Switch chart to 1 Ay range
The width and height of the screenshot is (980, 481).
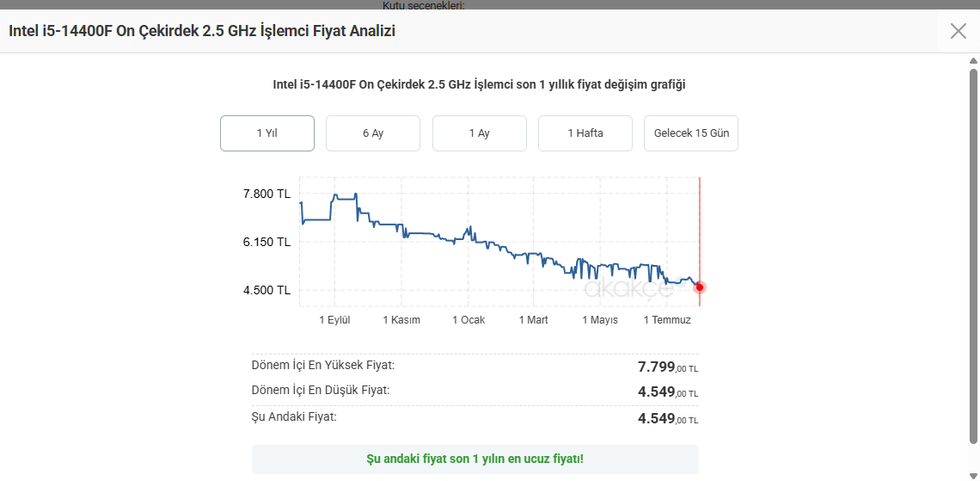(480, 133)
